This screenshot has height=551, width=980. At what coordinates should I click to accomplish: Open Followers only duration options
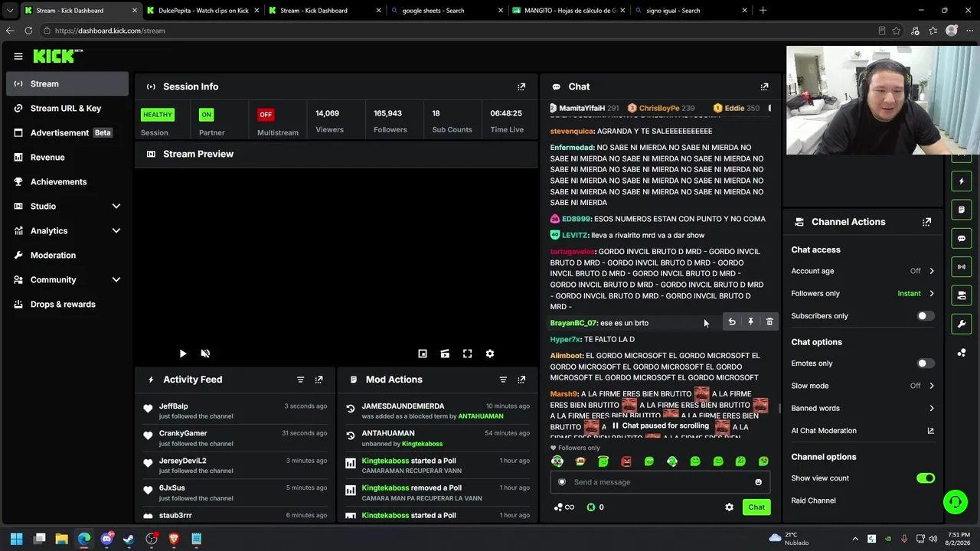[863, 294]
